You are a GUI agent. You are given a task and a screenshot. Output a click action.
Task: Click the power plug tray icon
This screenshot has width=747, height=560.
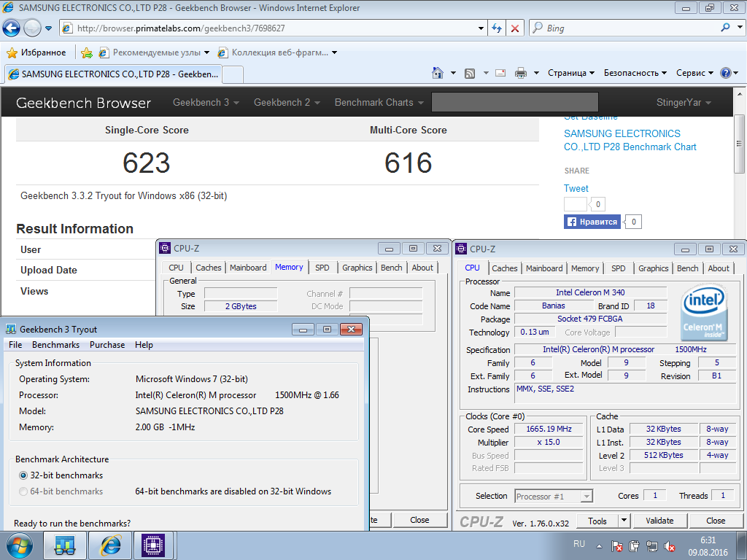pos(634,546)
